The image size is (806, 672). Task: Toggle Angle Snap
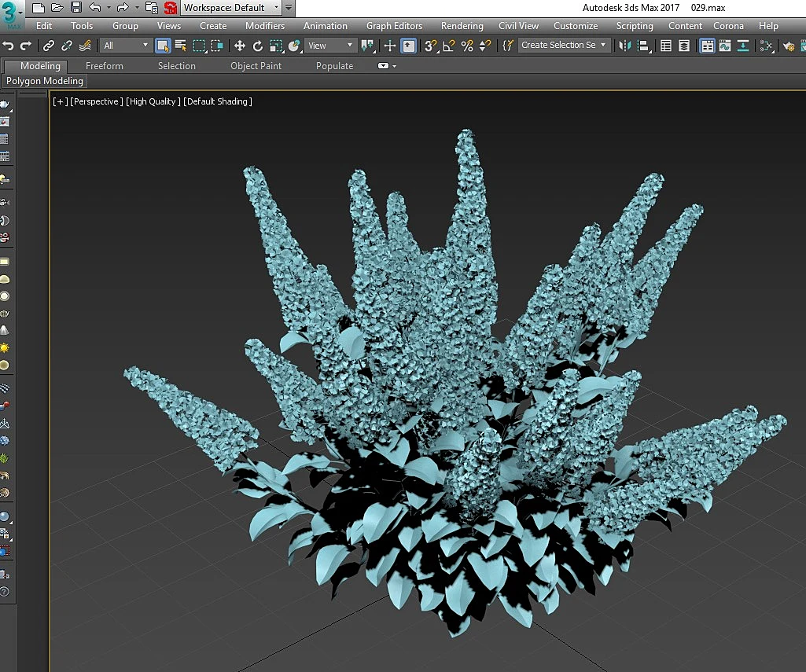pyautogui.click(x=449, y=46)
